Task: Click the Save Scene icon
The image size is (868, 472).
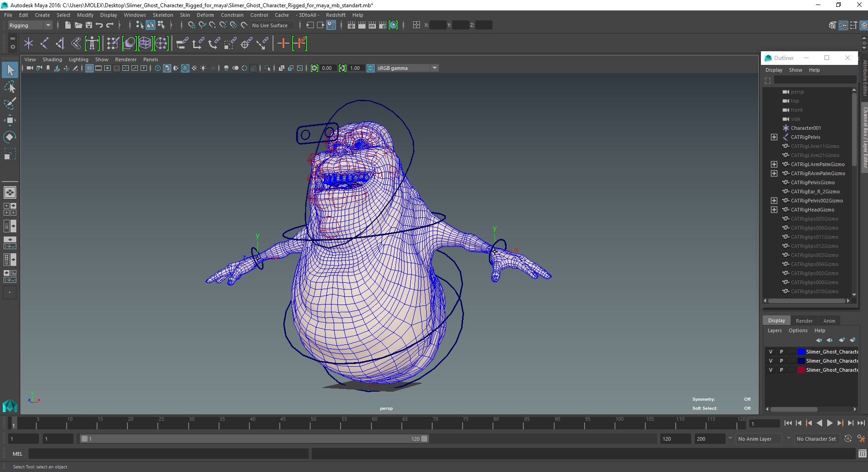Action: [x=89, y=25]
